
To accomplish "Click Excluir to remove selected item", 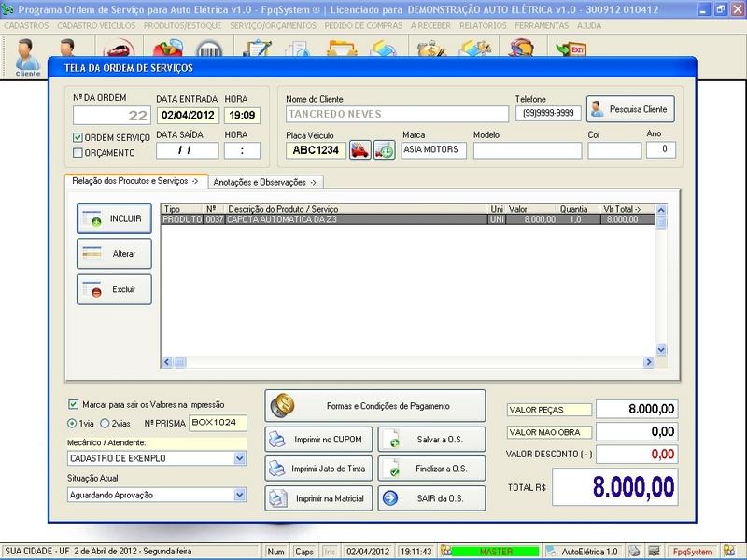I will tap(113, 289).
